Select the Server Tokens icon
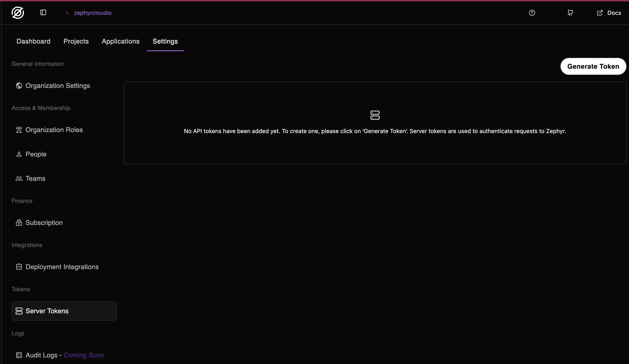 (x=19, y=311)
